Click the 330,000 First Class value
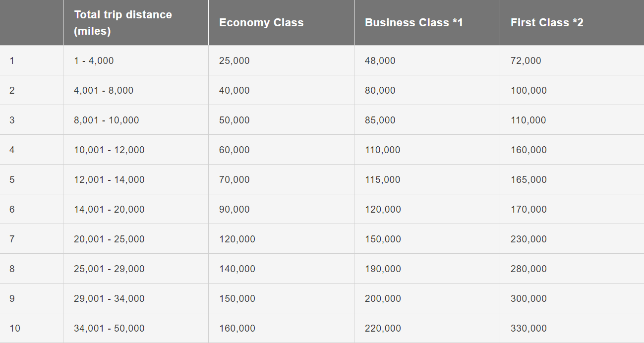 pos(528,328)
